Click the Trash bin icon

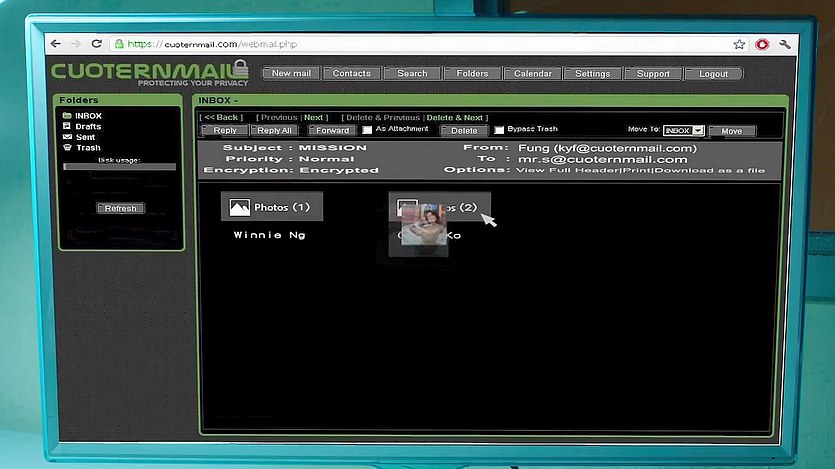(x=67, y=147)
